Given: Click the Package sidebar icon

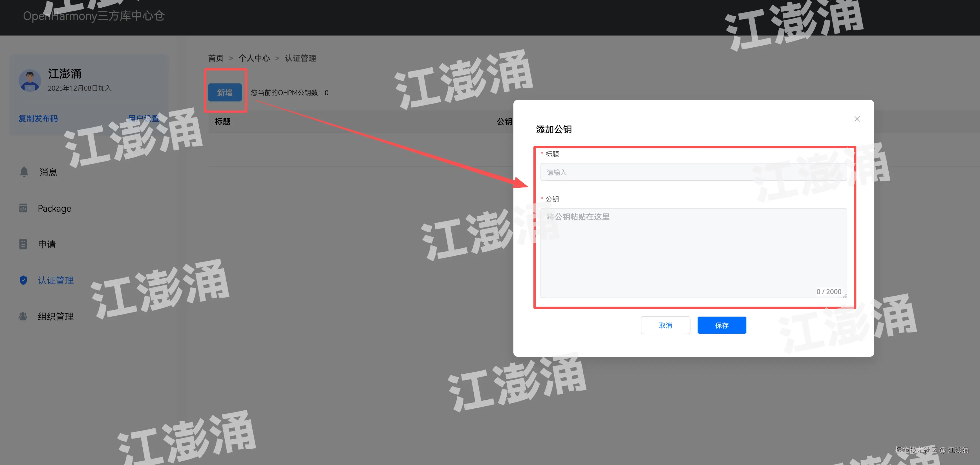Looking at the screenshot, I should tap(23, 208).
